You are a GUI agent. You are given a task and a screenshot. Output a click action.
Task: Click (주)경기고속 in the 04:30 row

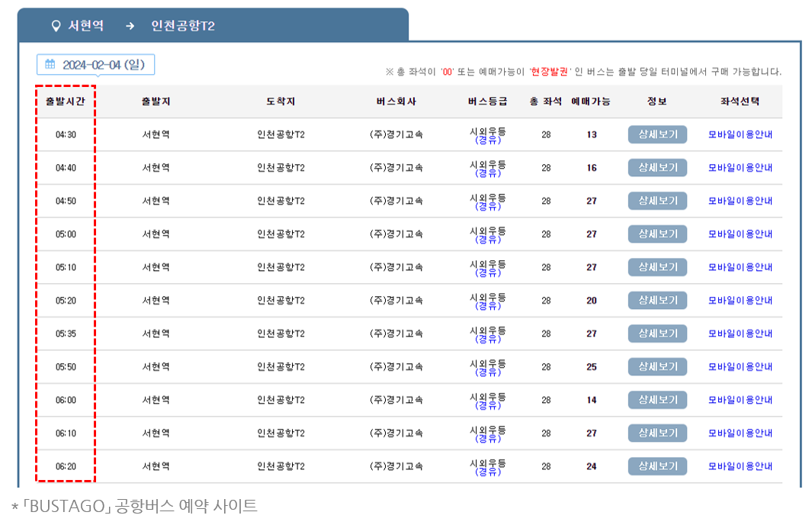(x=396, y=134)
